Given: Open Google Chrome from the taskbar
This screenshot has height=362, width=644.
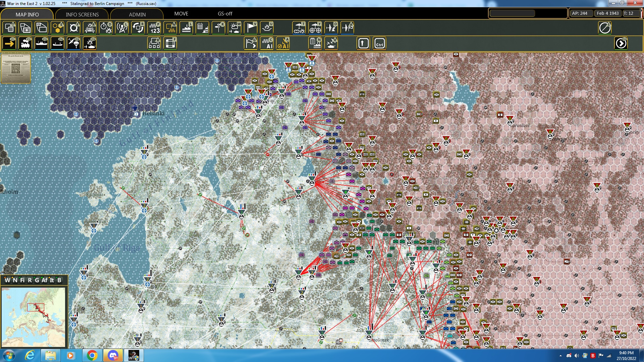Looking at the screenshot, I should coord(92,355).
